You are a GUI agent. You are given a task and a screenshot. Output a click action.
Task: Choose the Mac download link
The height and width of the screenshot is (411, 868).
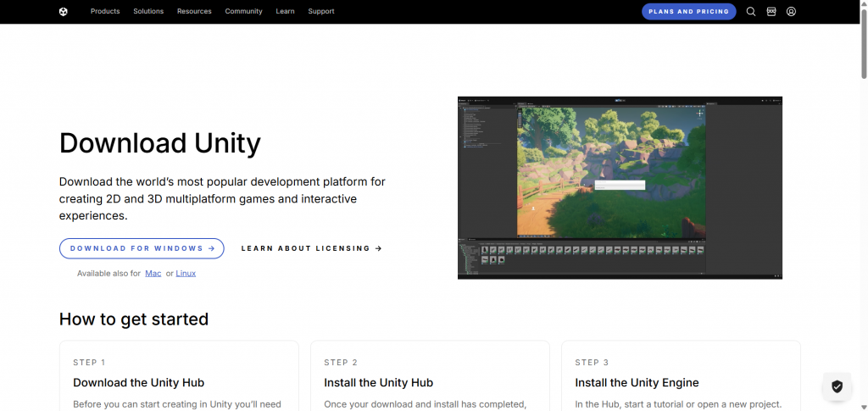point(153,273)
